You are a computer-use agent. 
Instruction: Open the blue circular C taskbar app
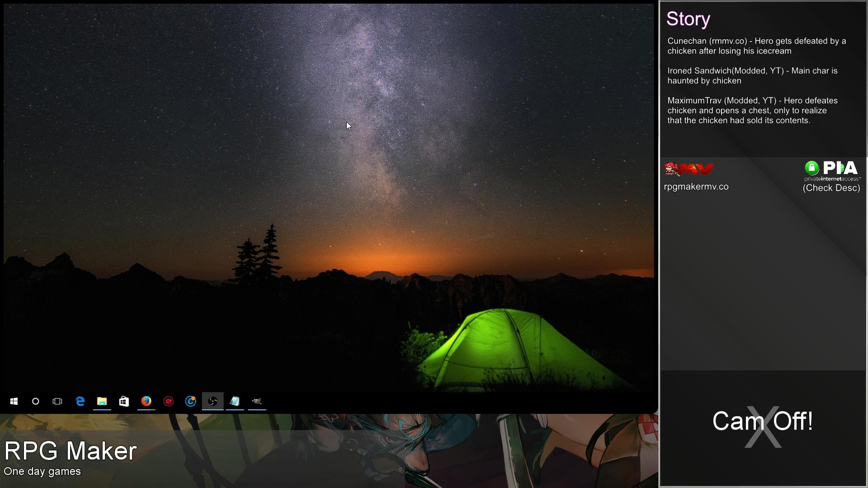[190, 401]
